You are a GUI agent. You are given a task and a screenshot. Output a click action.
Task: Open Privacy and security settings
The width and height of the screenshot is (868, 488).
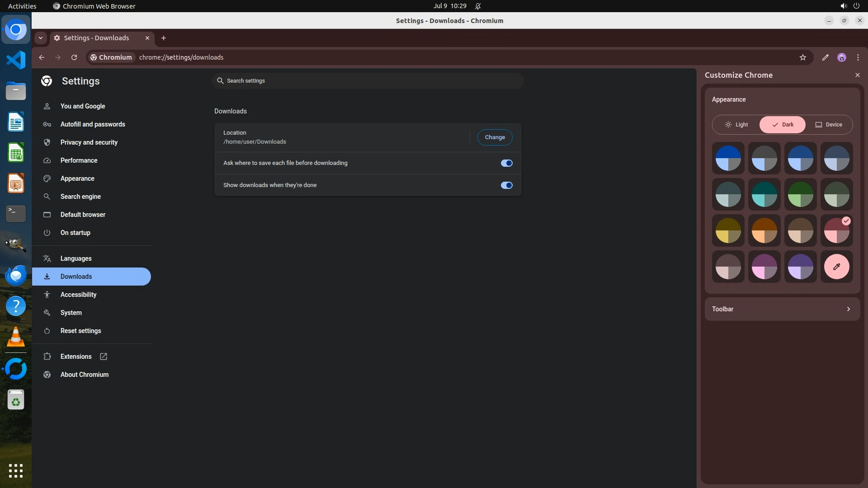(x=89, y=142)
